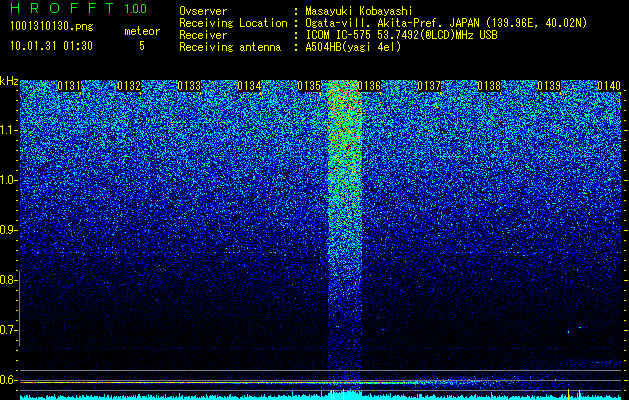629x400 pixels.
Task: Click the 0137 time marker
Action: [x=429, y=86]
